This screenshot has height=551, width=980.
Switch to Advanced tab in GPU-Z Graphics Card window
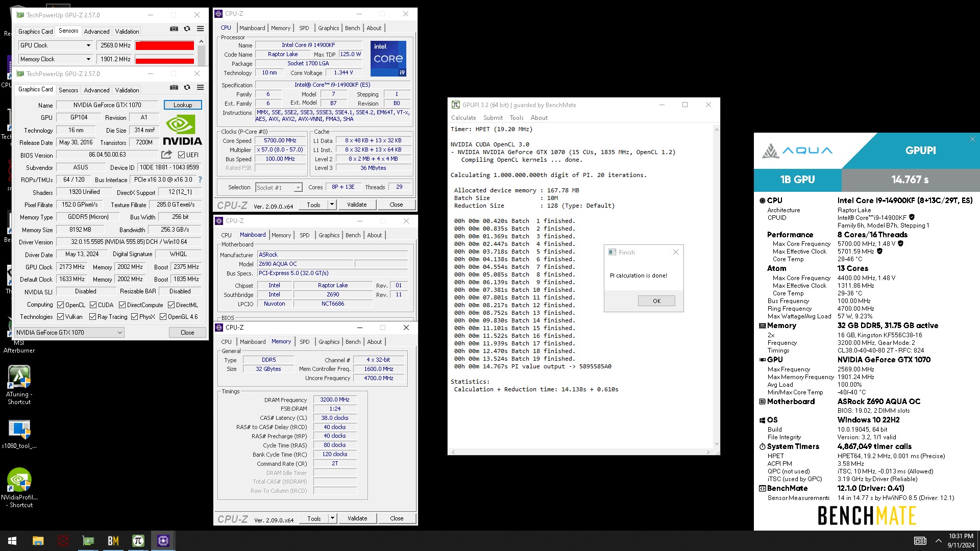[96, 90]
